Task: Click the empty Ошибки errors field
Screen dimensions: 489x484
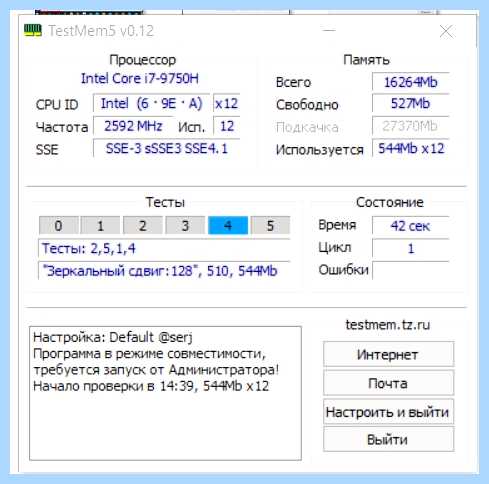Action: click(x=411, y=271)
